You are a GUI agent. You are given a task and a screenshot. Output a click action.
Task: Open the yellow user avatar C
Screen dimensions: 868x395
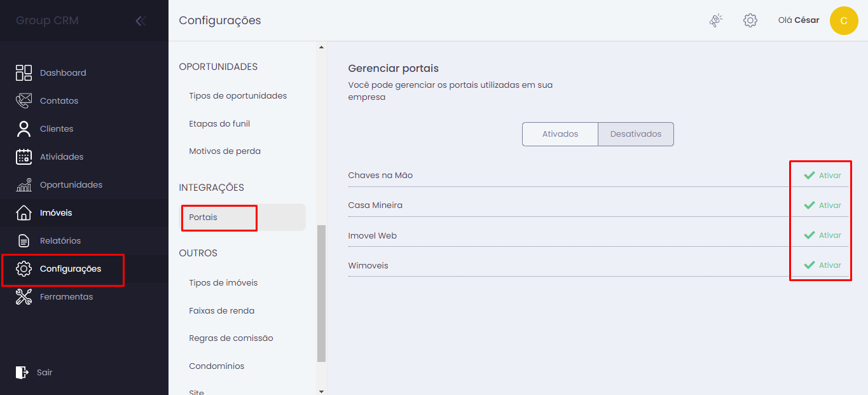click(844, 20)
